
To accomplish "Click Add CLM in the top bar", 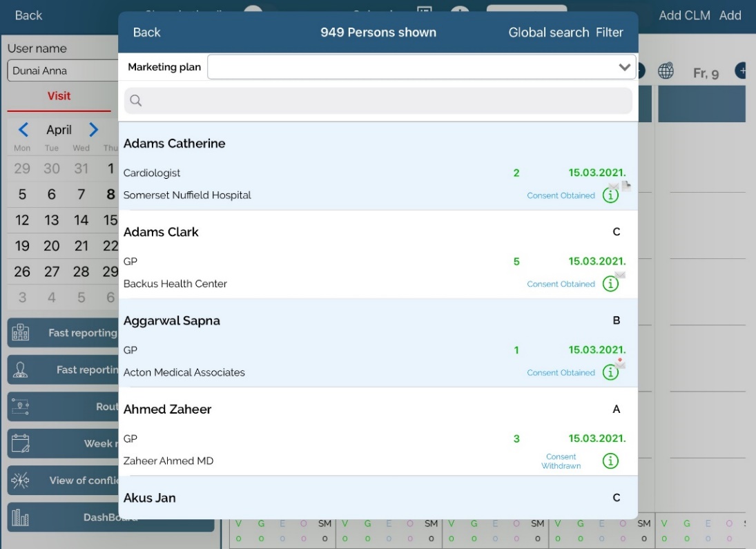I will point(684,15).
